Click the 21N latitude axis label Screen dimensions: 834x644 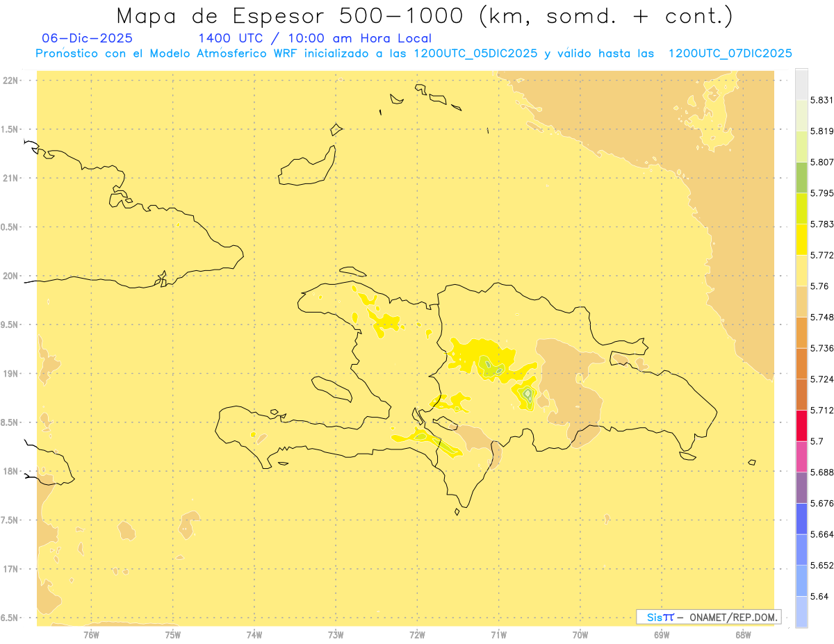click(x=11, y=179)
